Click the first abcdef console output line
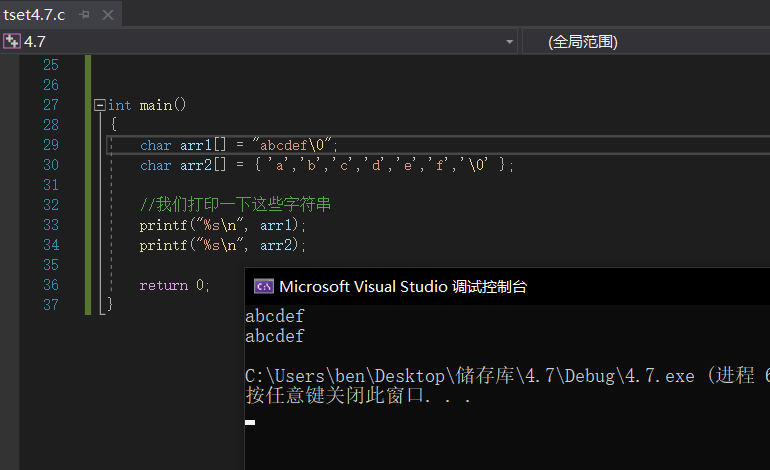This screenshot has width=770, height=470. [x=275, y=316]
